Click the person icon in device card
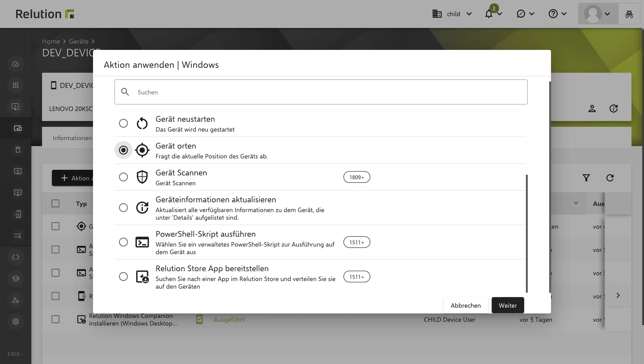 click(592, 109)
